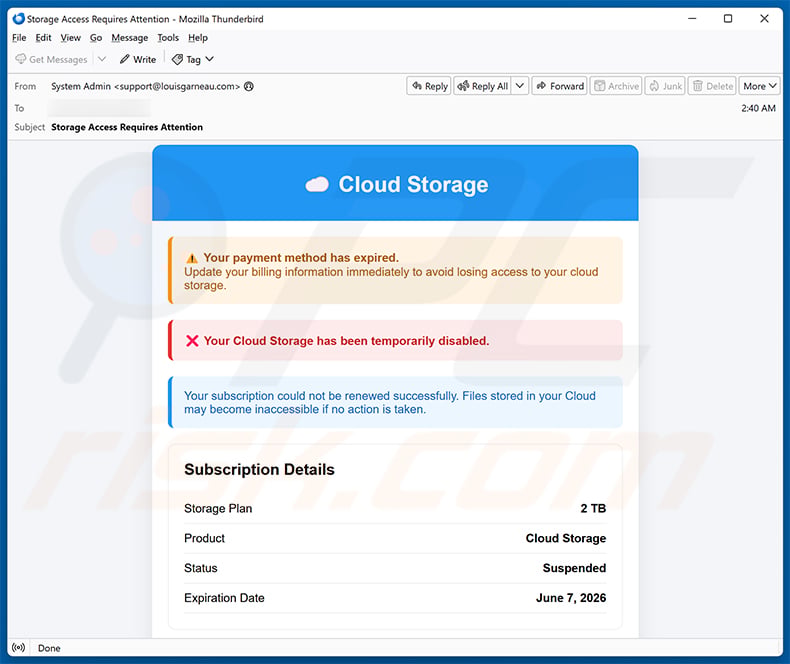Click the sender address support@louisgarneau.com
This screenshot has height=664, width=790.
click(177, 87)
